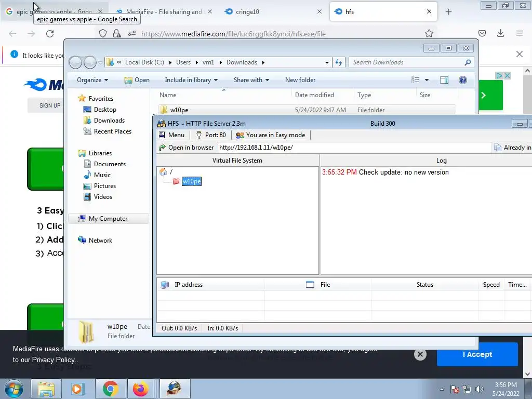Click the Explorer Forward button
This screenshot has width=532, height=399.
[x=90, y=62]
